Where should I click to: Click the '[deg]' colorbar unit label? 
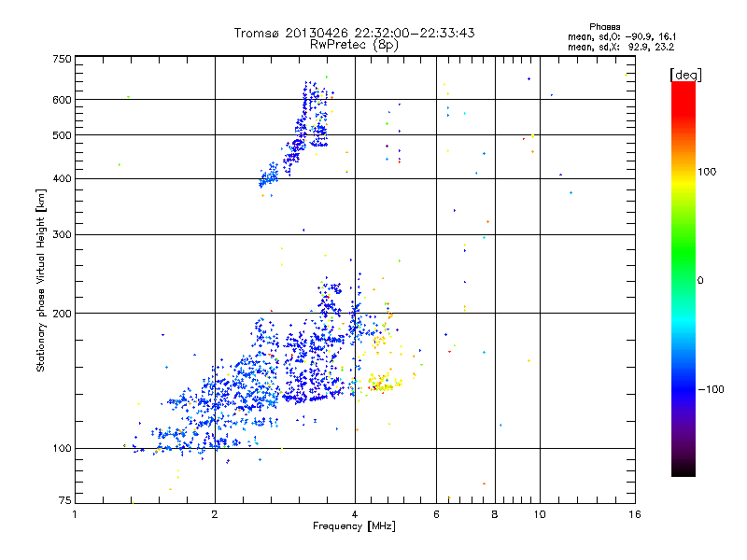coord(685,75)
